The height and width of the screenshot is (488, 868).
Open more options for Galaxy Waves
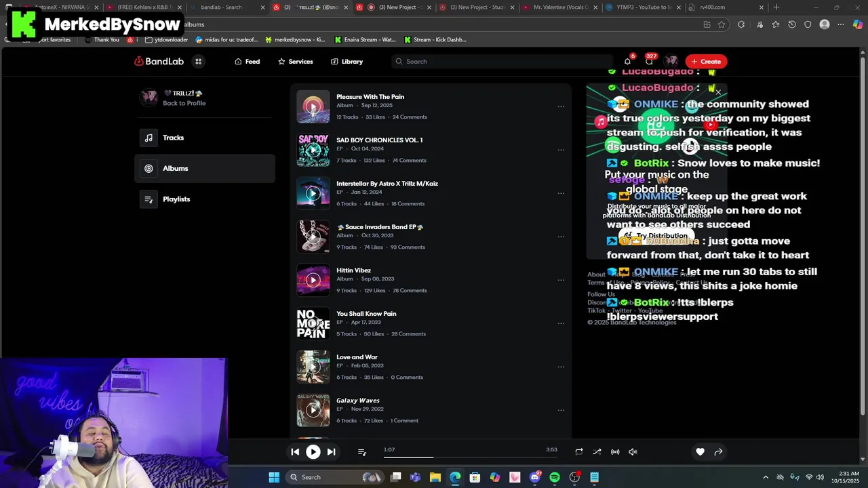pyautogui.click(x=561, y=410)
